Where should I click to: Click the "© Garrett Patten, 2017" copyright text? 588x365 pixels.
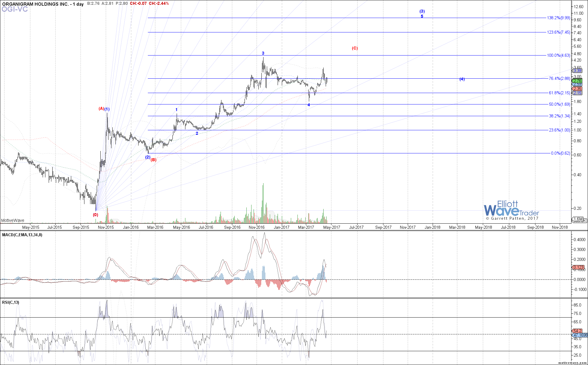tap(512, 219)
